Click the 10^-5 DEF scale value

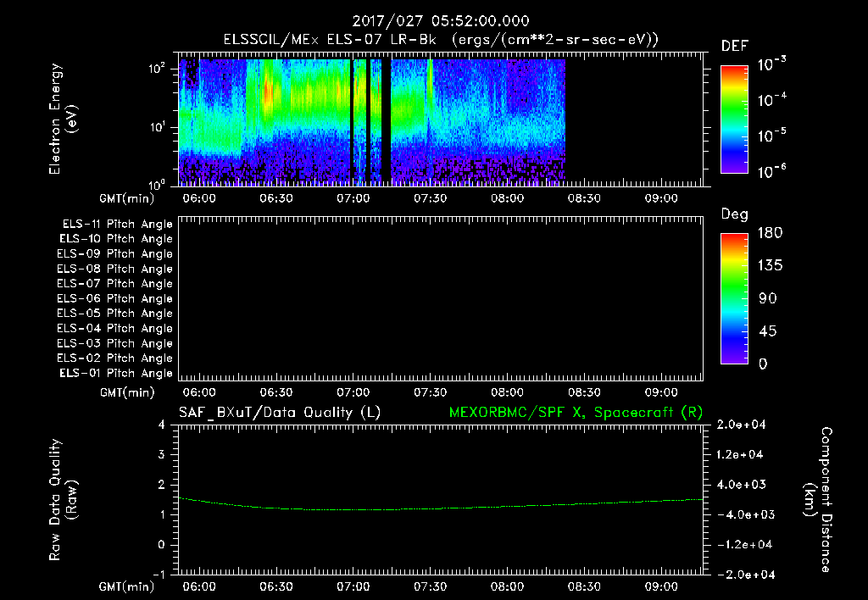click(x=771, y=136)
